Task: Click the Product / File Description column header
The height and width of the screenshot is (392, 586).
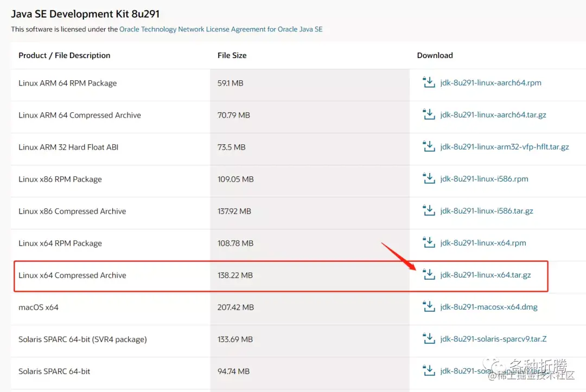Action: pyautogui.click(x=64, y=55)
